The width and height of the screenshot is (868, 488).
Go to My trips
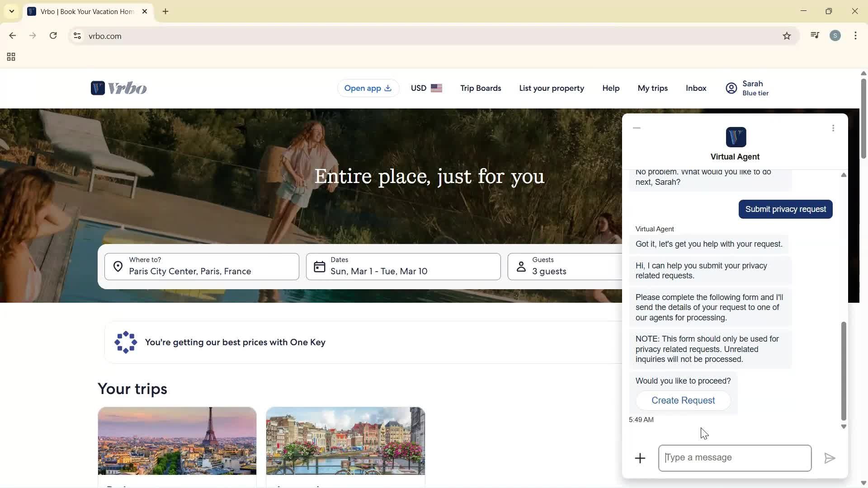pos(652,88)
